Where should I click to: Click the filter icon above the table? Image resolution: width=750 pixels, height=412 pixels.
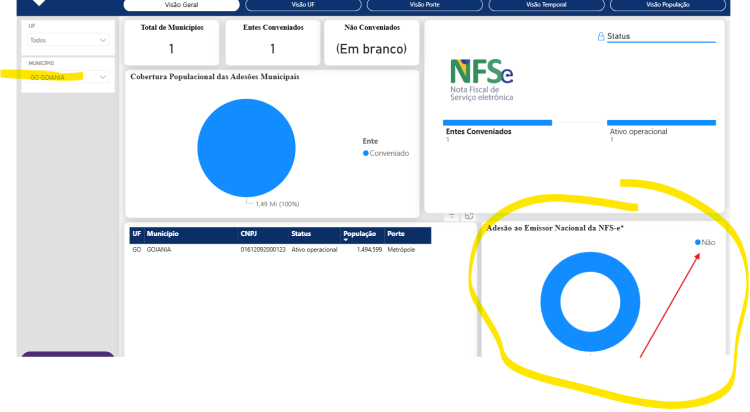point(451,216)
